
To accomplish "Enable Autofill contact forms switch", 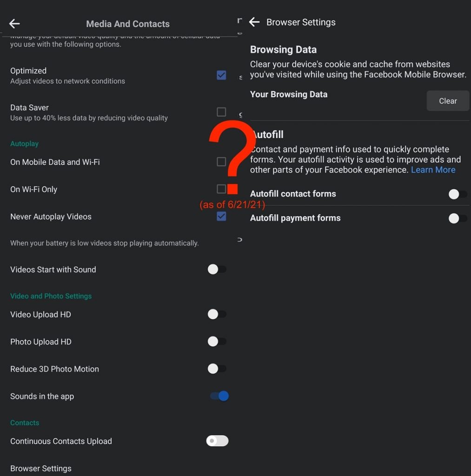I will point(458,194).
